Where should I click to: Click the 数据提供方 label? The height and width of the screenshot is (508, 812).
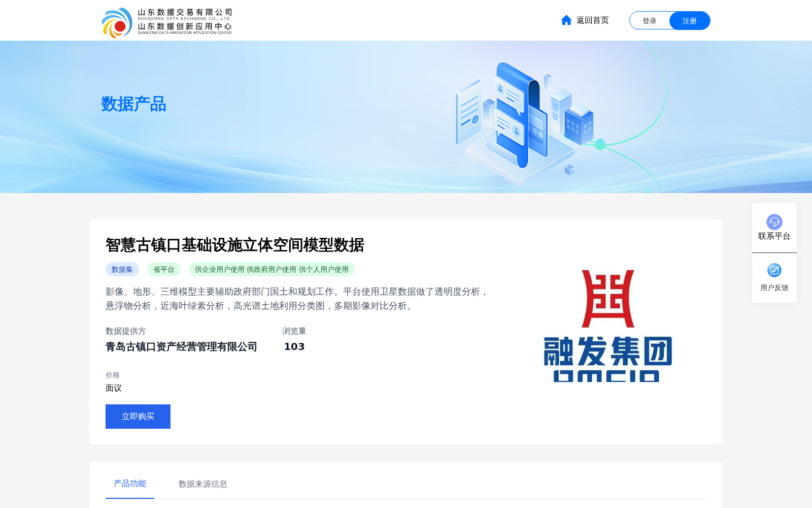coord(126,331)
